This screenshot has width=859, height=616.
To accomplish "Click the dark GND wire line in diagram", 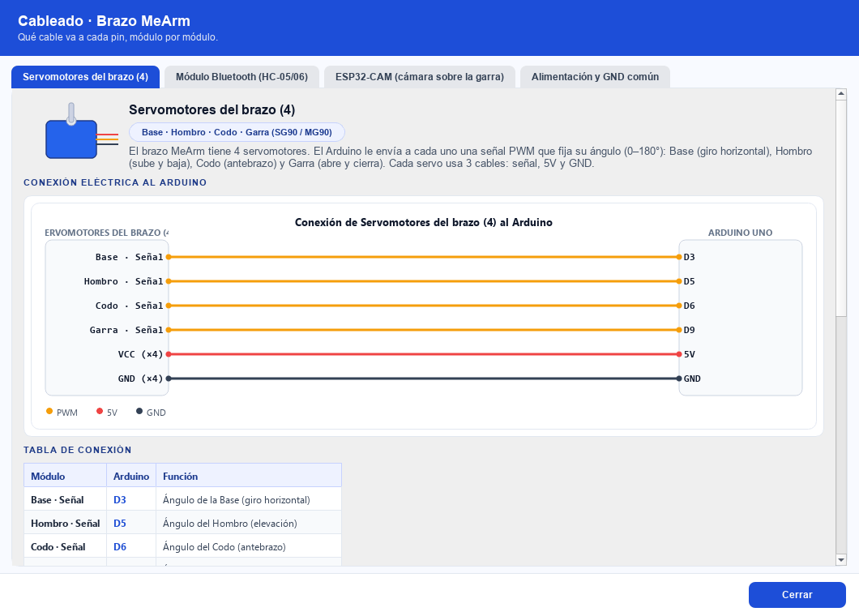I will click(x=424, y=379).
